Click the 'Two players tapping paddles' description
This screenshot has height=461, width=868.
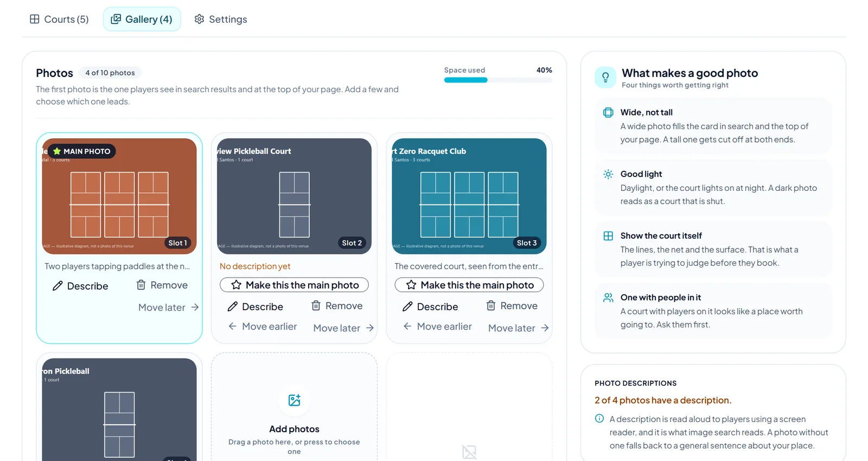click(117, 266)
